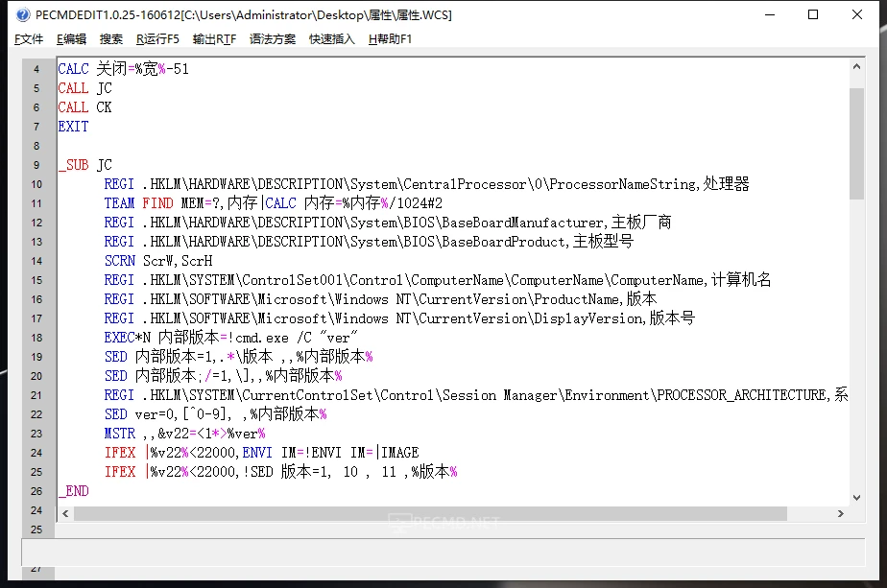Click the REGI PROCESSOR_ARCHITECTURE line
This screenshot has height=588, width=887.
tap(476, 395)
